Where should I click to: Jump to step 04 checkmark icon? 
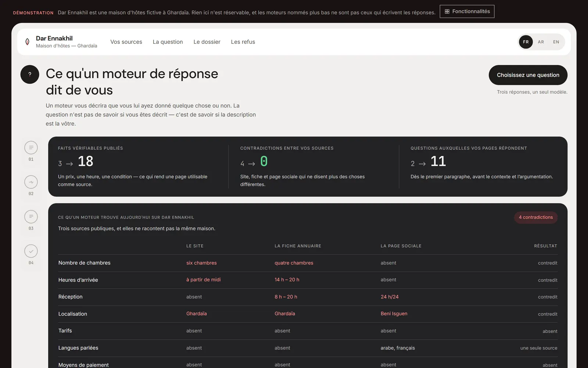[31, 251]
